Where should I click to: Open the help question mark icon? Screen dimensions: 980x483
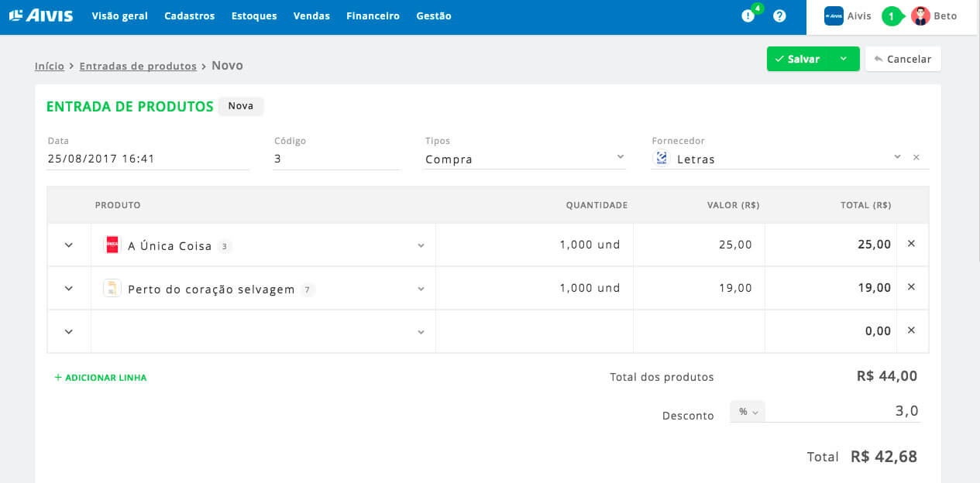(x=779, y=15)
